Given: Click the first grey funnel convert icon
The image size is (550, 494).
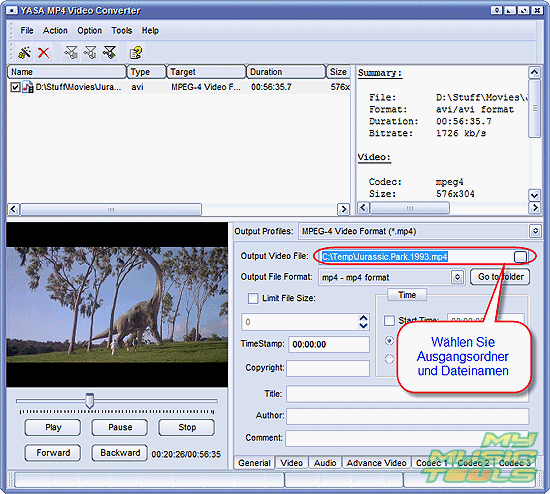Looking at the screenshot, I should pos(71,53).
